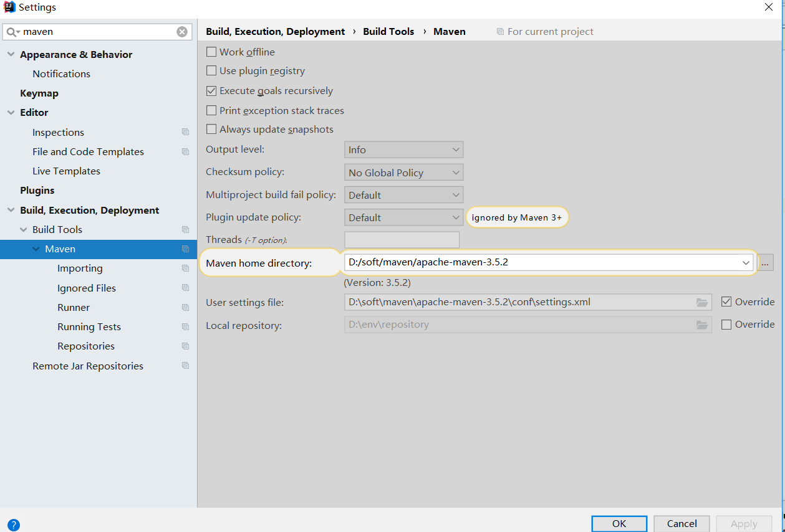Collapse Build, Execution, Deployment tree arrow
Screen dimensions: 785x532
11,210
